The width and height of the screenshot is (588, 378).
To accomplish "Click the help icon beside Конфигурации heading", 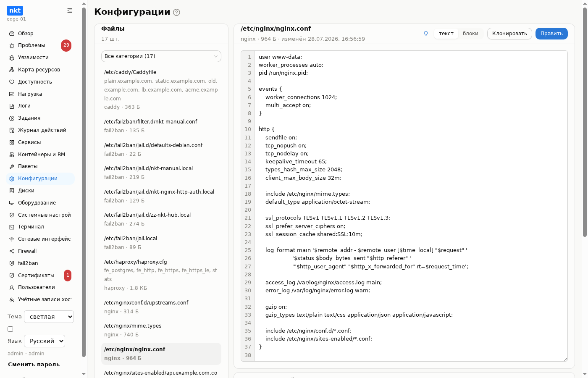I will [x=176, y=12].
